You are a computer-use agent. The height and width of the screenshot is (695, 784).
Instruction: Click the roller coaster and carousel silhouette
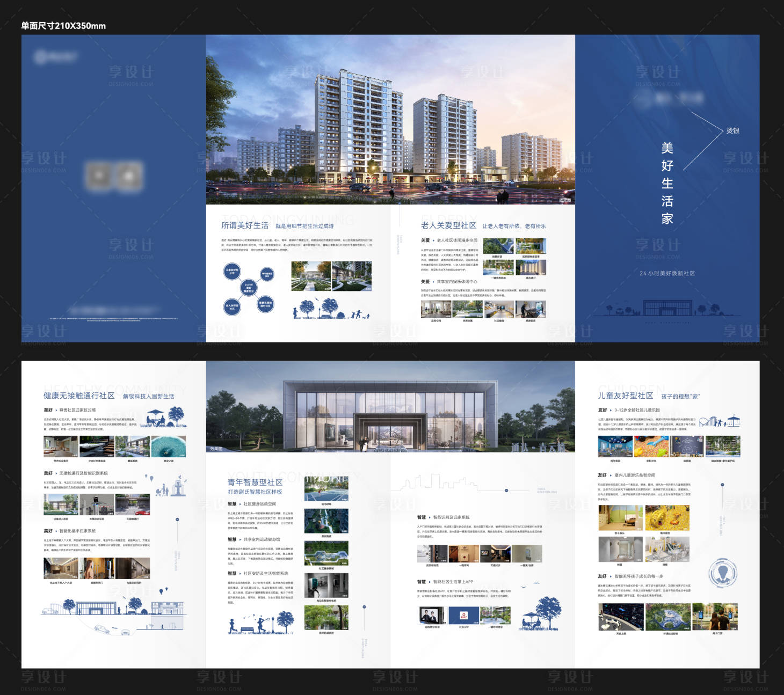(x=719, y=421)
